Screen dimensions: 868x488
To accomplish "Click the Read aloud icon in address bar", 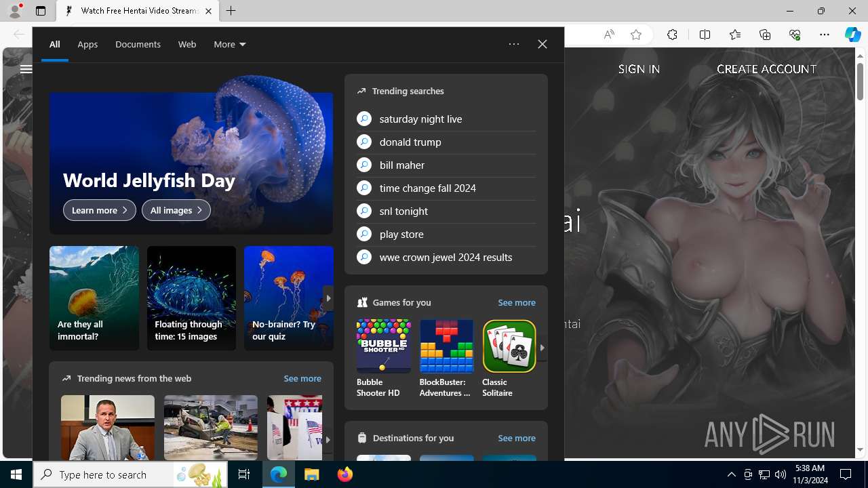I will click(609, 35).
